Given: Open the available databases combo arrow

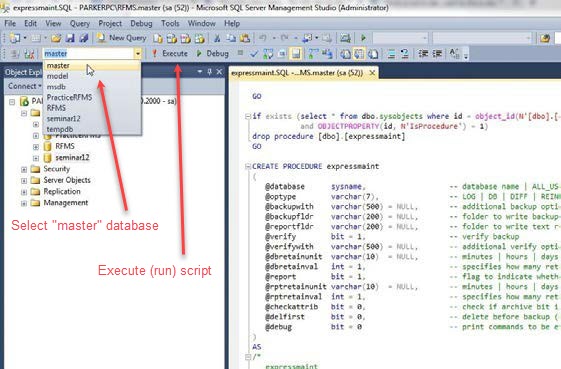Looking at the screenshot, I should point(138,54).
